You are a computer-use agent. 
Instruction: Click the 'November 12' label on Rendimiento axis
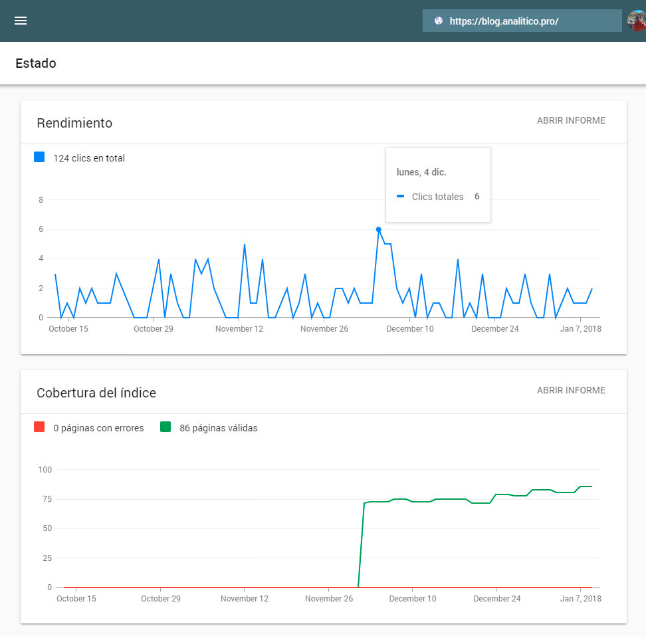239,329
